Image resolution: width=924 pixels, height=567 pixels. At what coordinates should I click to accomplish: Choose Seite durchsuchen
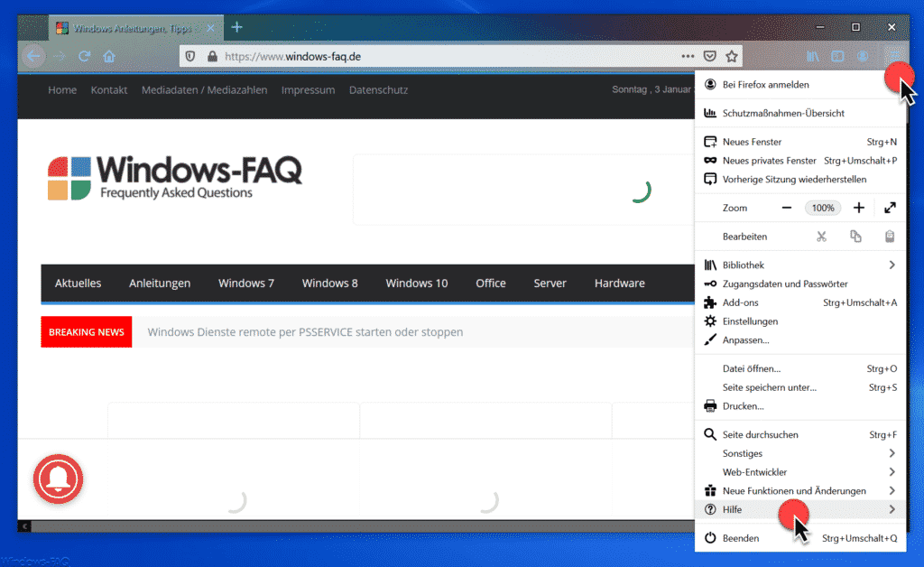click(800, 435)
